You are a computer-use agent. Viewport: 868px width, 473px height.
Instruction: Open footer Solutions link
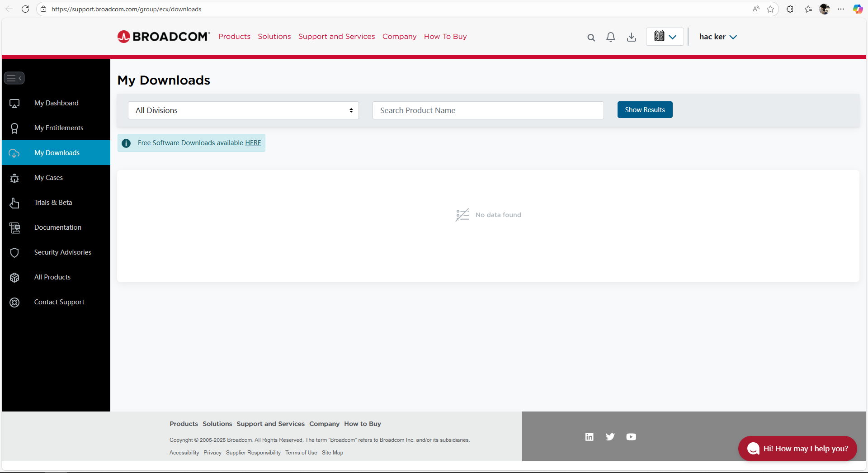point(217,424)
